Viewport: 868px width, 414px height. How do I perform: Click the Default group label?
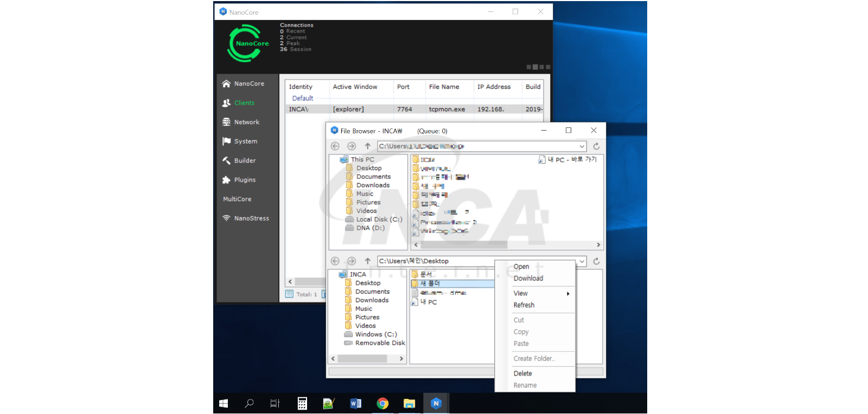click(x=303, y=99)
